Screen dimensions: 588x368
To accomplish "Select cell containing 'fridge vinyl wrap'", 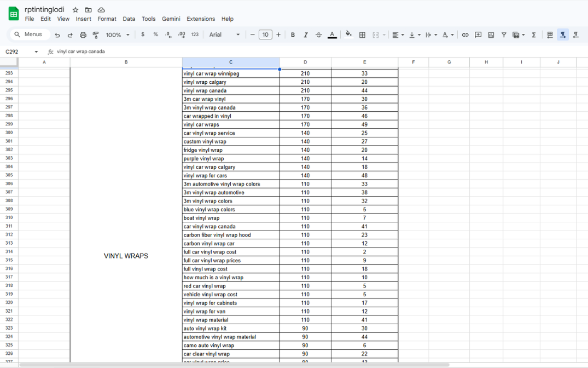I will pyautogui.click(x=230, y=150).
